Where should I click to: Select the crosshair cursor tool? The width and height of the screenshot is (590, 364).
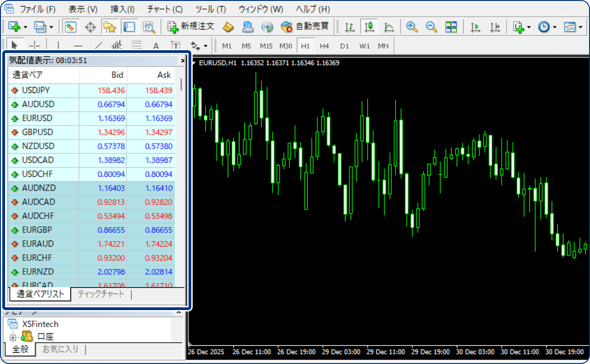pyautogui.click(x=35, y=46)
